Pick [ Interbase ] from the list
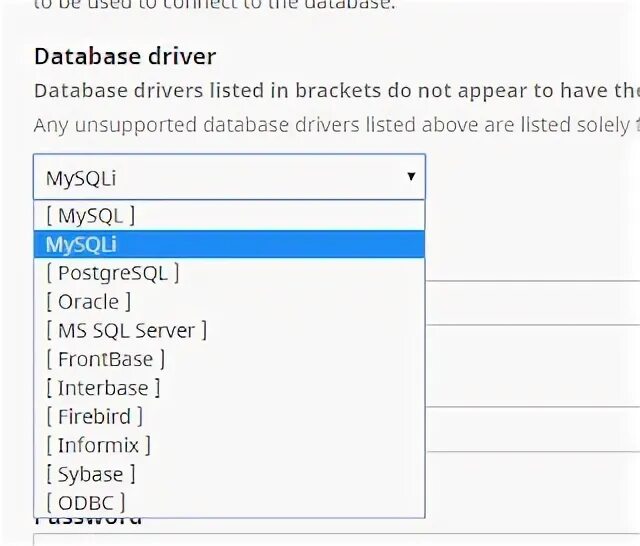The height and width of the screenshot is (546, 640). coord(102,388)
